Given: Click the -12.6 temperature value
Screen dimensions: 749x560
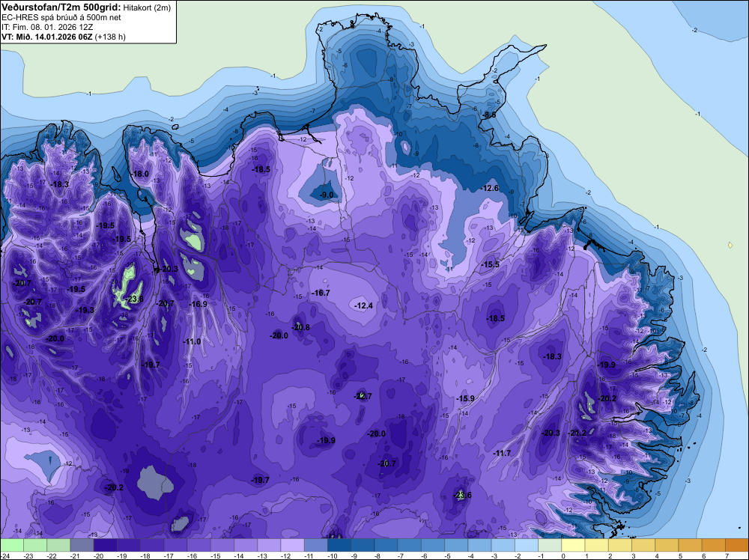Looking at the screenshot, I should point(490,188).
